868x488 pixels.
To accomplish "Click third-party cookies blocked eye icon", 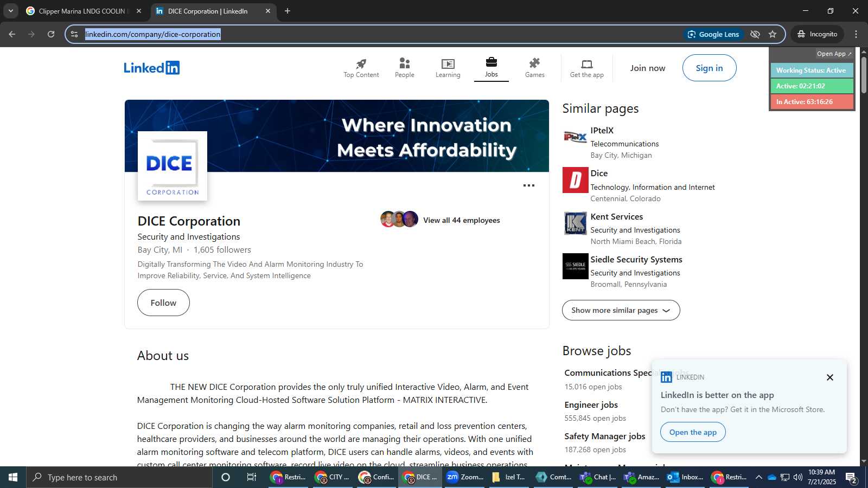I will [x=755, y=34].
